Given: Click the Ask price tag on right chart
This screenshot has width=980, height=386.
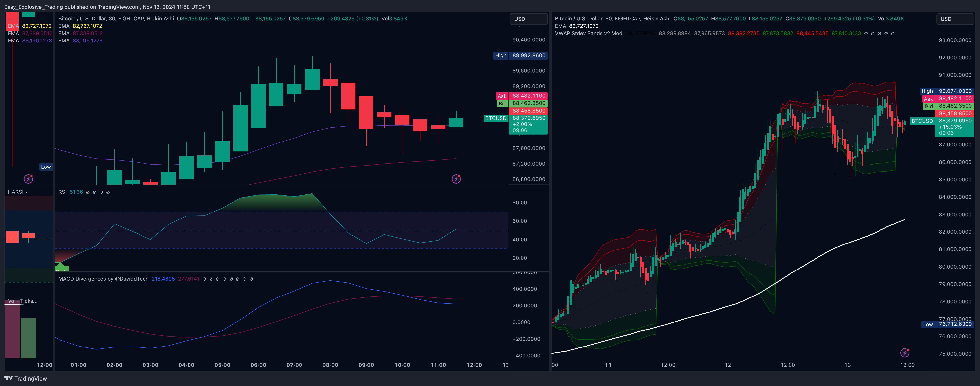Looking at the screenshot, I should click(948, 99).
